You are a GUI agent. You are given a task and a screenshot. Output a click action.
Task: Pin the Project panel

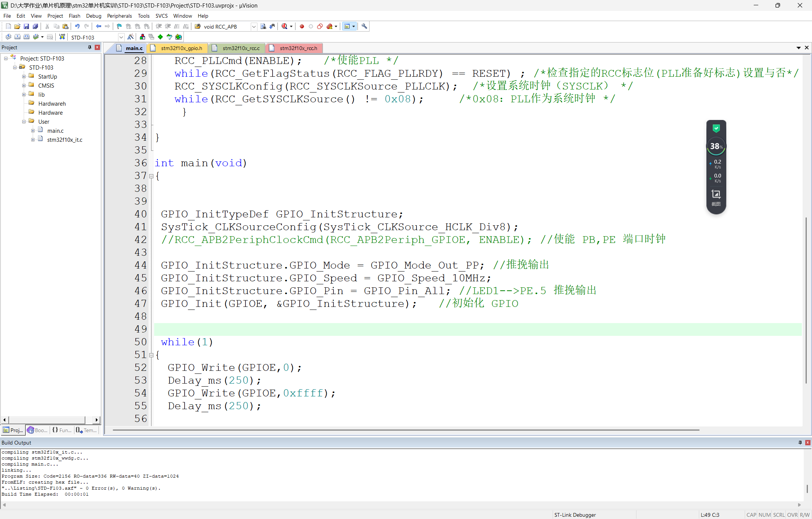pyautogui.click(x=89, y=47)
